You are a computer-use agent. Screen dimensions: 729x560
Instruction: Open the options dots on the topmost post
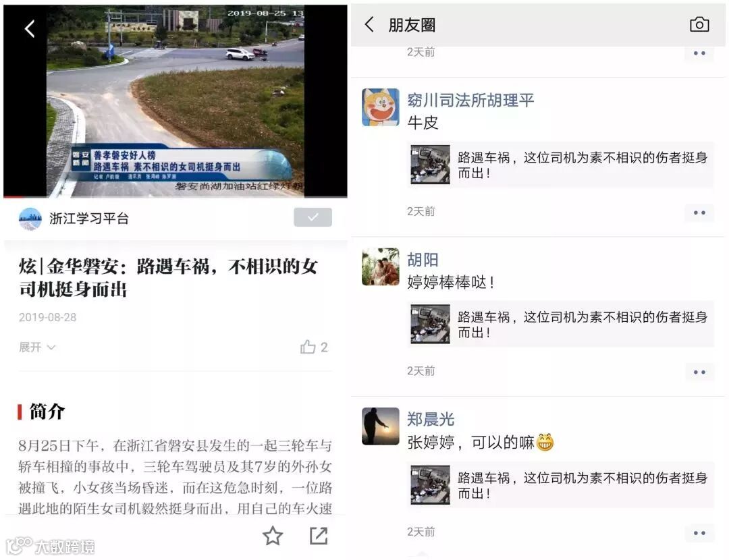699,53
